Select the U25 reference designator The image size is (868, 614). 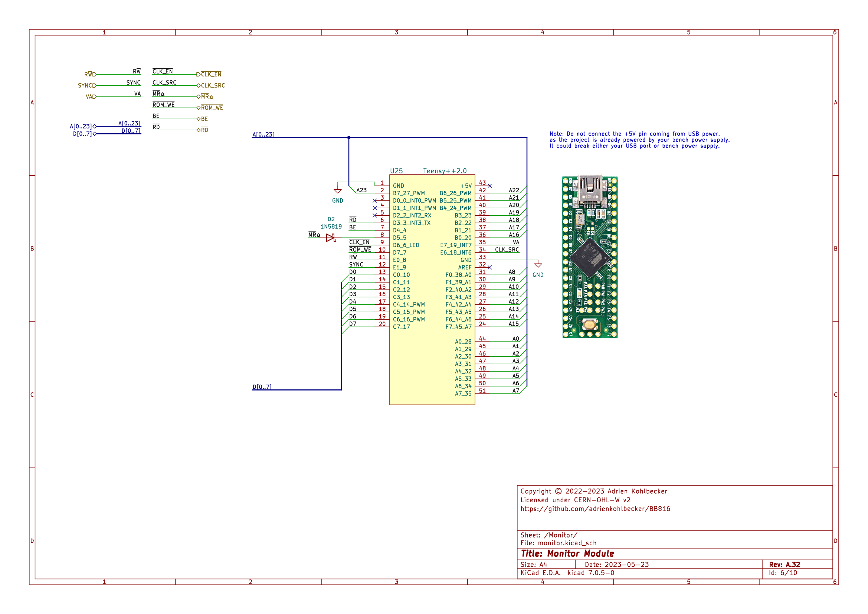[x=396, y=171]
